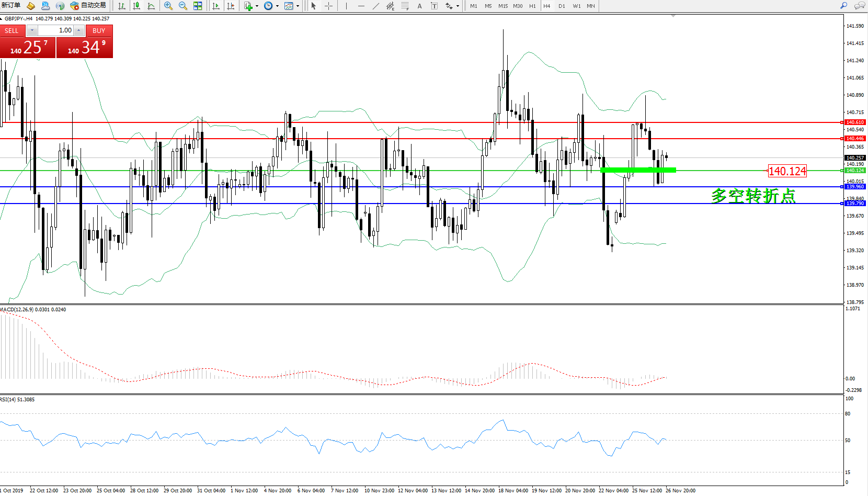The width and height of the screenshot is (868, 496).
Task: Open the search magnifier icon
Action: click(x=843, y=6)
